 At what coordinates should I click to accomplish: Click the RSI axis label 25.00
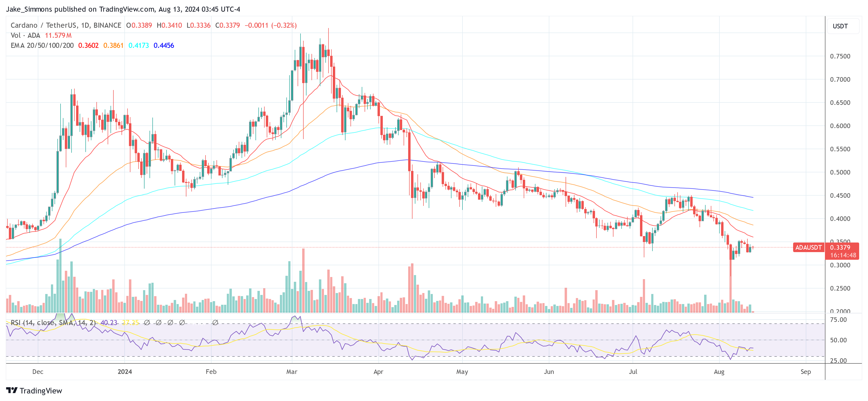pyautogui.click(x=838, y=361)
